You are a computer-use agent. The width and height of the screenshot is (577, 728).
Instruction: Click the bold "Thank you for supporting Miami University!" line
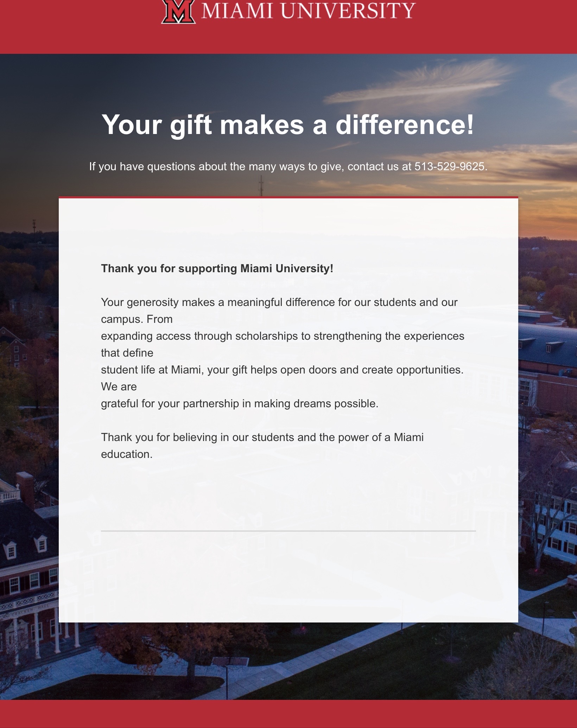[217, 268]
